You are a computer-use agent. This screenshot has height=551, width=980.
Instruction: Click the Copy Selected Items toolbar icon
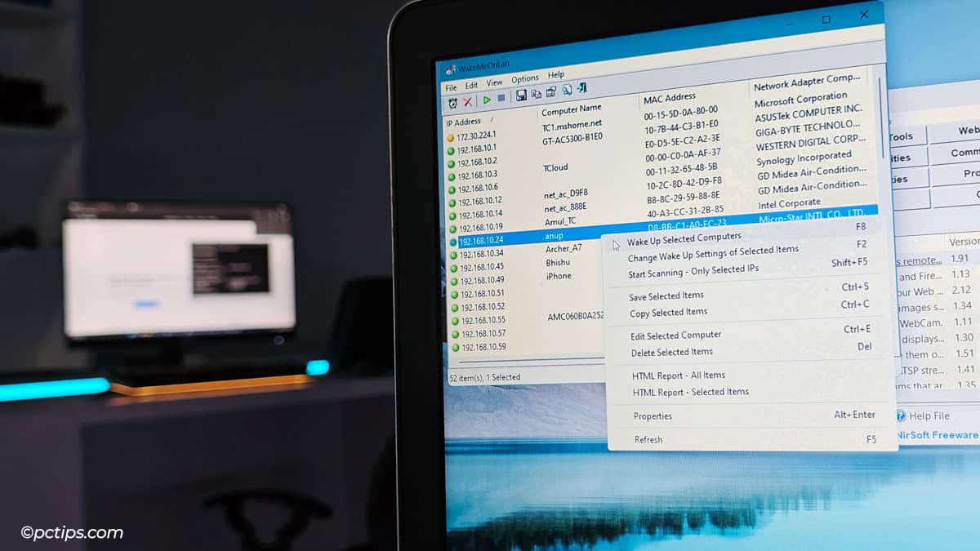tap(537, 95)
